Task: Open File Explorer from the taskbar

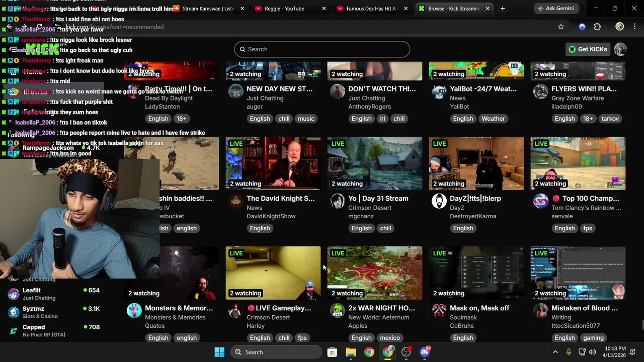Action: coord(351,352)
